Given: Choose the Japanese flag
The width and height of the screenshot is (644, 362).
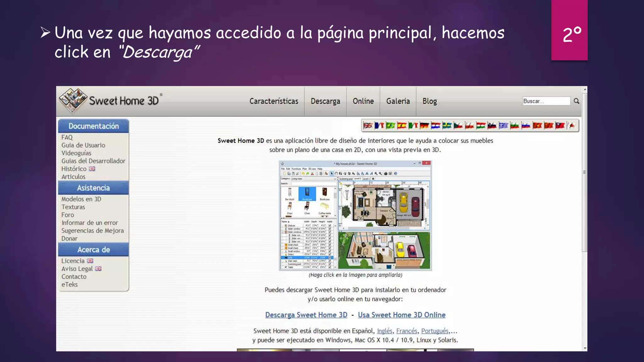Looking at the screenshot, I should (x=572, y=126).
